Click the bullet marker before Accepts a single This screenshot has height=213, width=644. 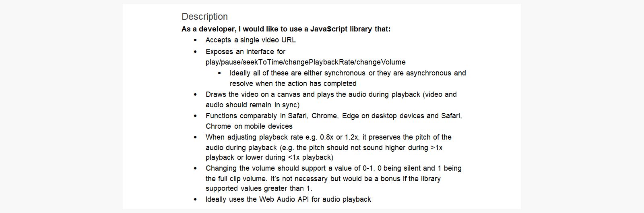[195, 40]
